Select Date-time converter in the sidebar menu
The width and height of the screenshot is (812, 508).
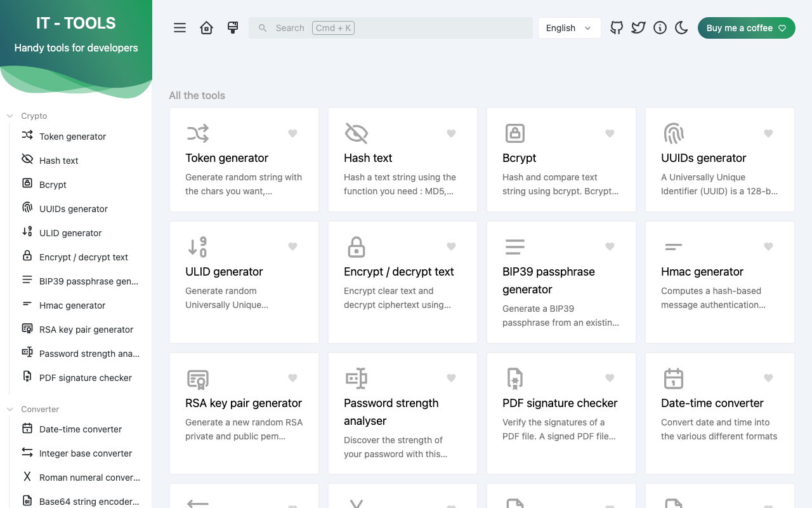[81, 429]
